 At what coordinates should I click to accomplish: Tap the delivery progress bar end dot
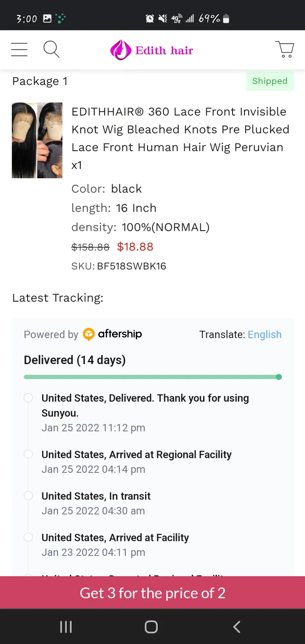(279, 377)
